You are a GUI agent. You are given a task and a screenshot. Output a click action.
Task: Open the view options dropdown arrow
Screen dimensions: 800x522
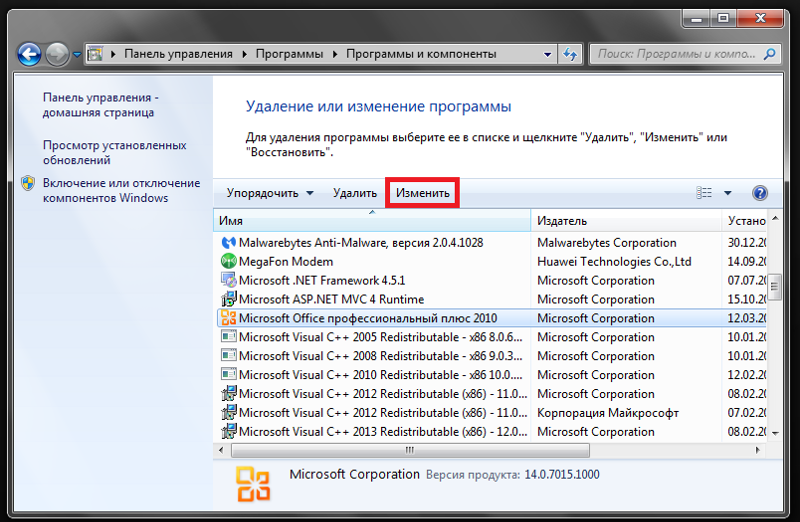click(728, 193)
